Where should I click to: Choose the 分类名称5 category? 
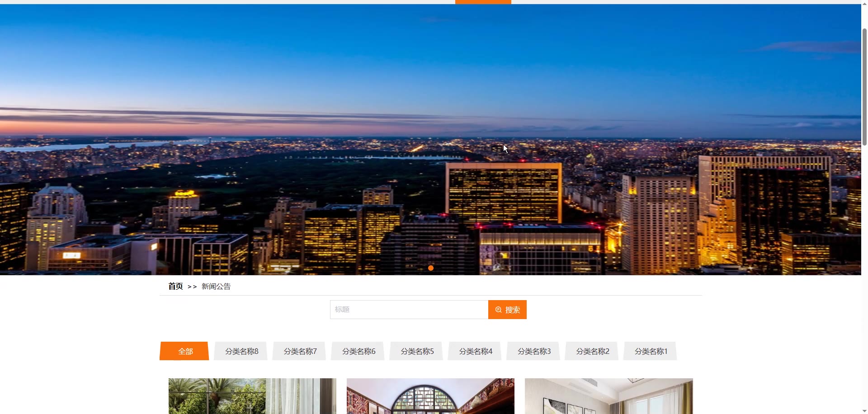click(416, 351)
